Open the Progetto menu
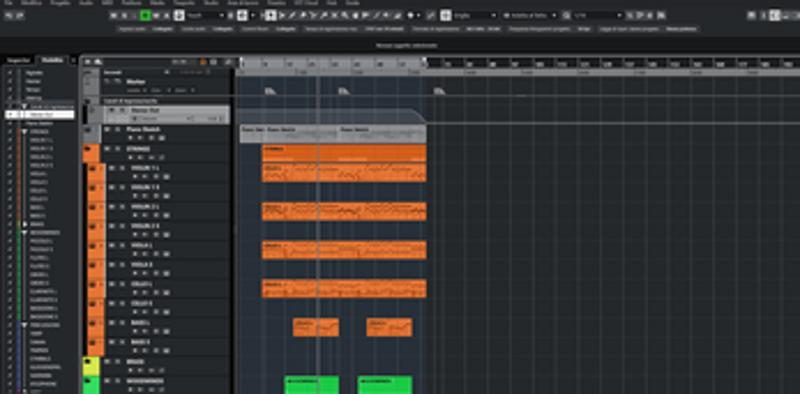 pos(61,3)
